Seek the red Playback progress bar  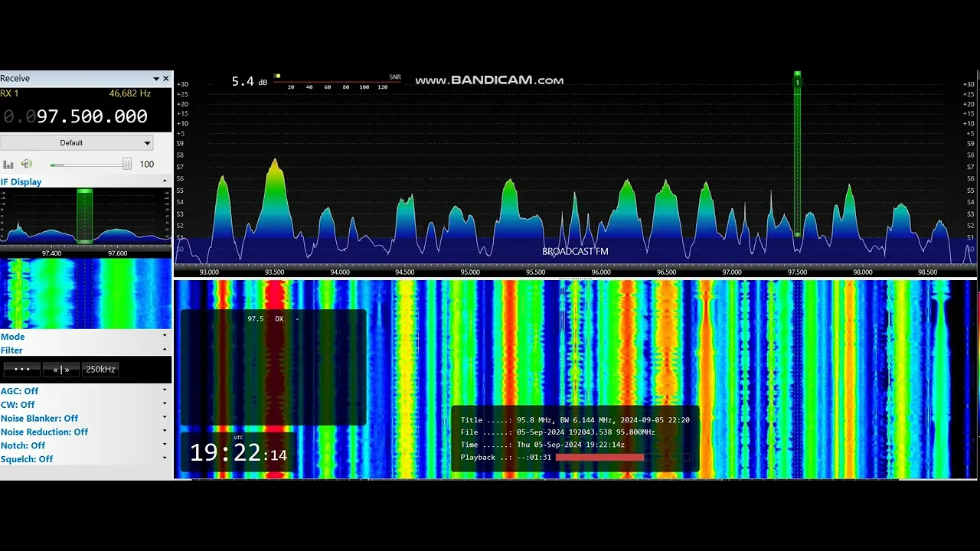click(622, 458)
